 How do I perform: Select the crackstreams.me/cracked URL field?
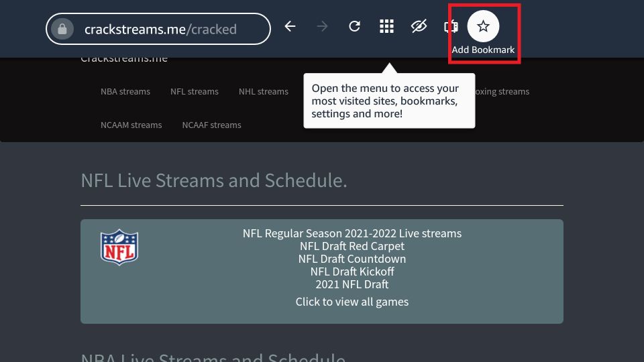point(158,29)
